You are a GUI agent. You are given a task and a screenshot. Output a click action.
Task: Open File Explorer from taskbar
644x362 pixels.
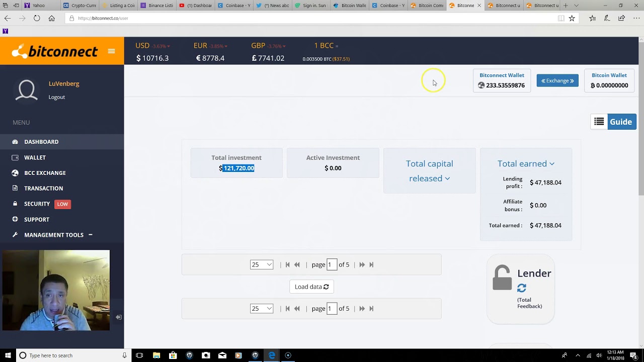[x=156, y=355]
